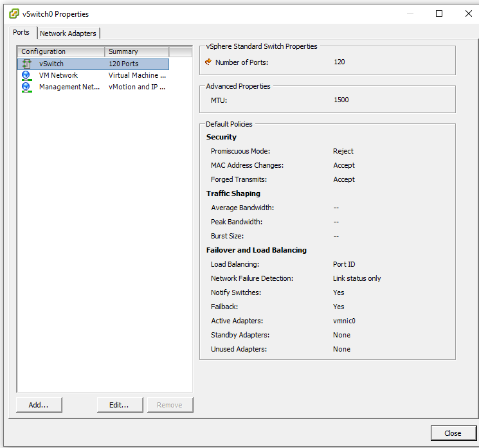This screenshot has height=448, width=479.
Task: Click the '120 Ports' summary cell
Action: pyautogui.click(x=123, y=64)
